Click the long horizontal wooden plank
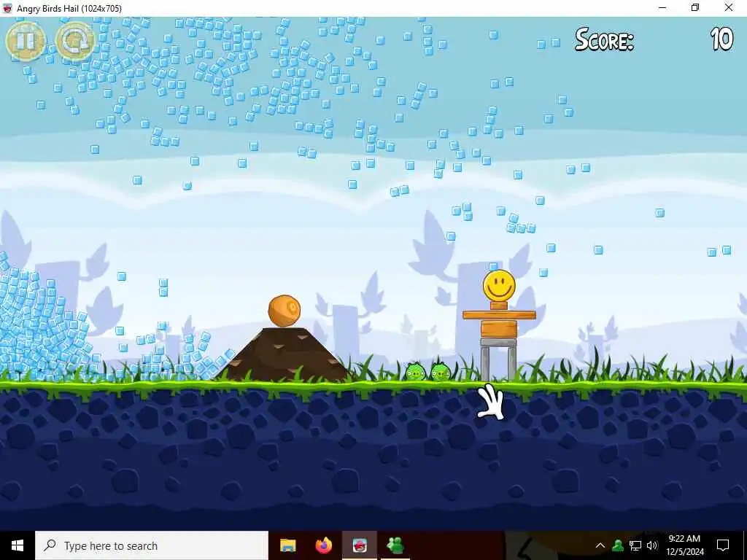 click(x=499, y=315)
